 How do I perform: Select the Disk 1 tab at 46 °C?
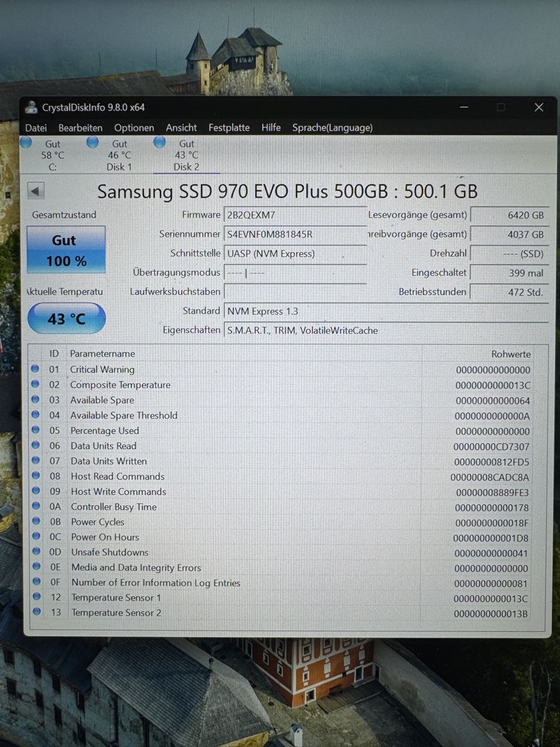coord(119,155)
